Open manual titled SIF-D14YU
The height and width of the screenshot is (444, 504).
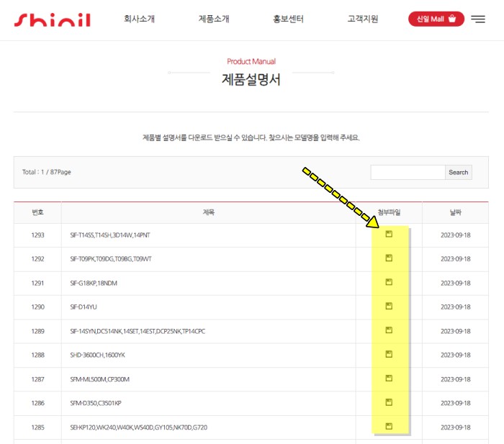point(84,307)
